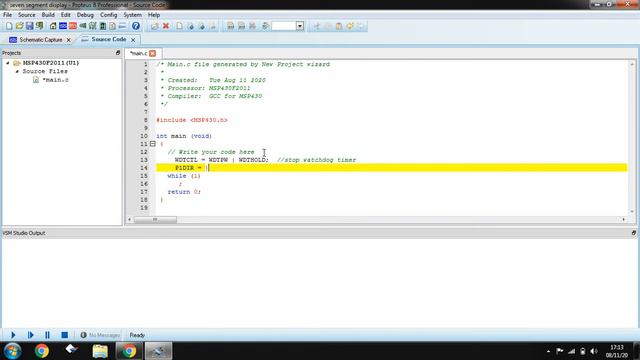Open PCB Layout via red toolbar icon
This screenshot has height=360, width=640.
(x=73, y=26)
